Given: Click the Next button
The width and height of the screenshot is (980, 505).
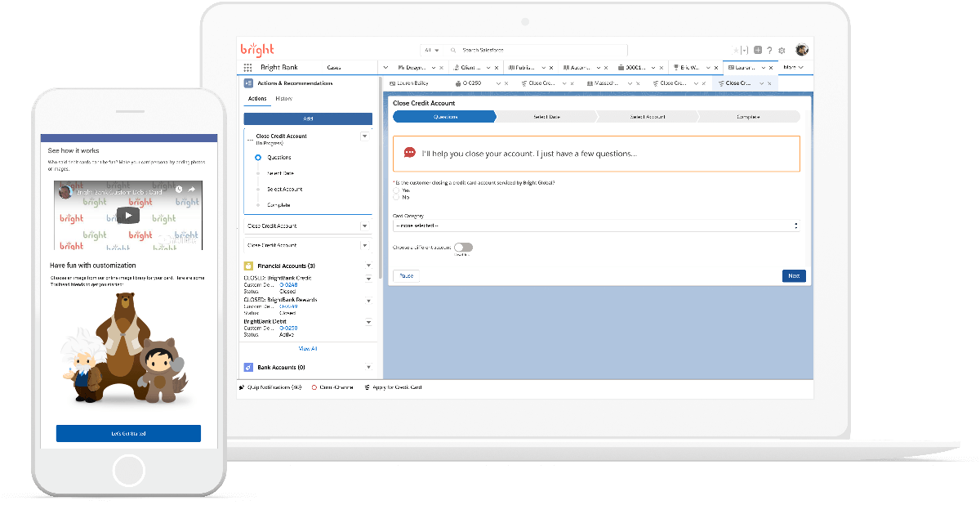Looking at the screenshot, I should click(x=793, y=276).
